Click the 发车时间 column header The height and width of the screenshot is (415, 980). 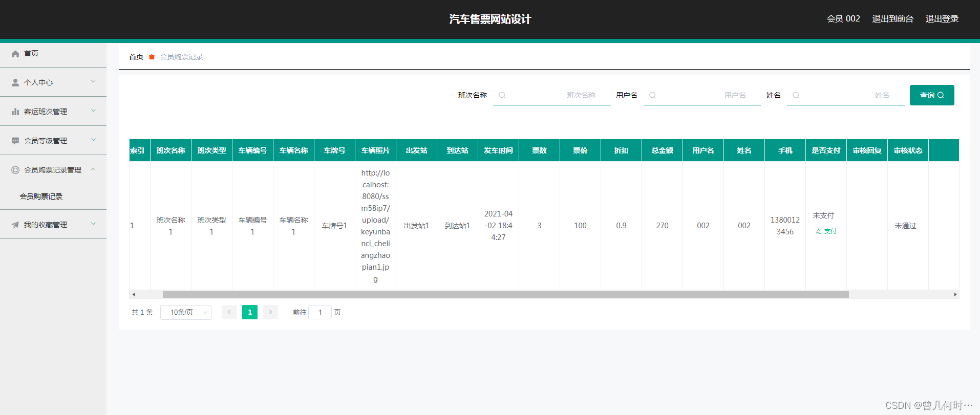click(x=499, y=150)
